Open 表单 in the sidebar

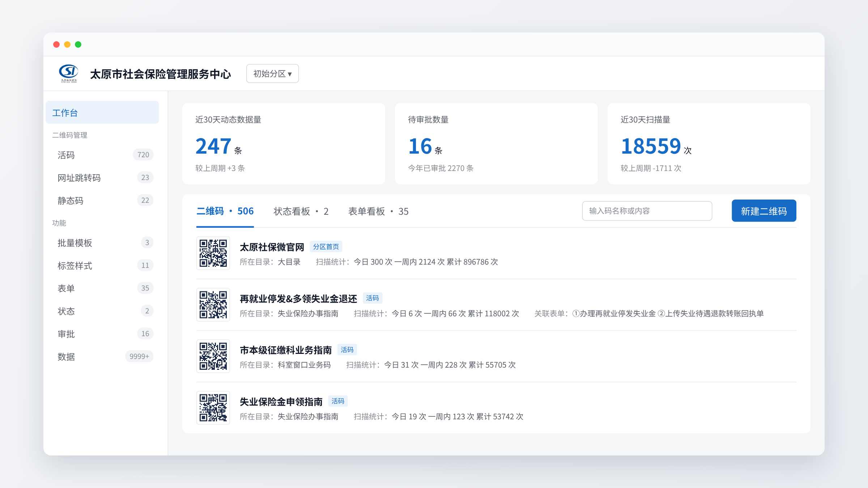pyautogui.click(x=102, y=288)
